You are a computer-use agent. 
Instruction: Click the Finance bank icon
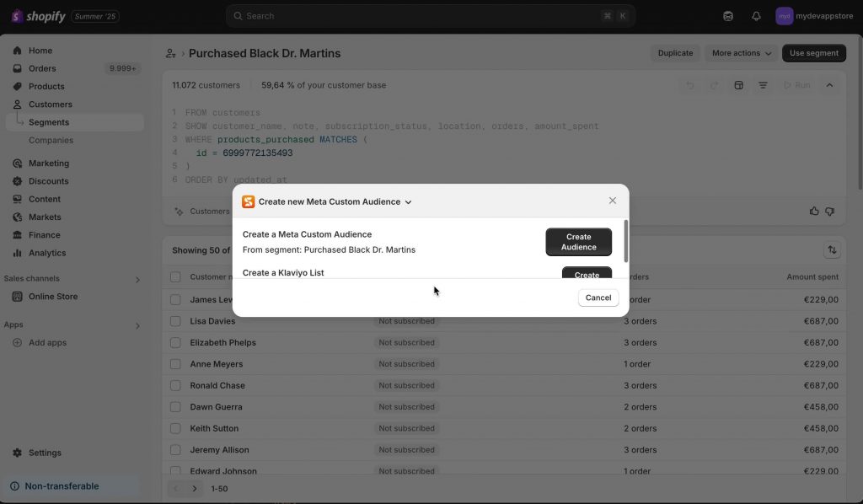[17, 235]
